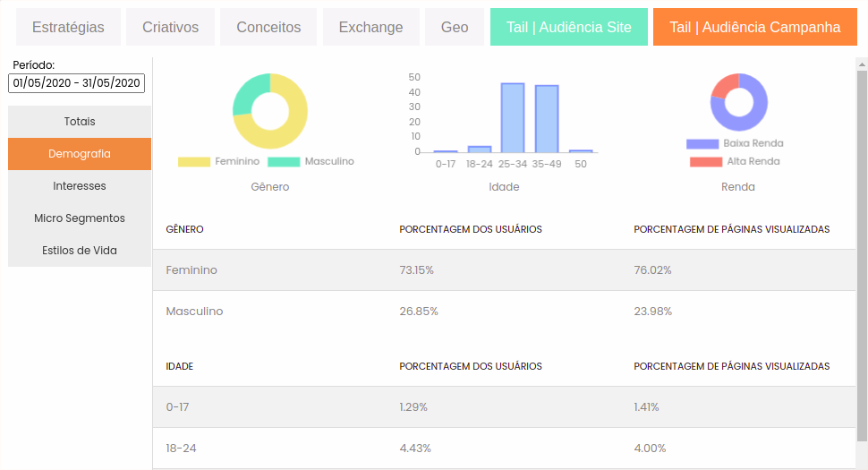Show Estilos de Vida section
This screenshot has width=868, height=470.
click(x=80, y=251)
